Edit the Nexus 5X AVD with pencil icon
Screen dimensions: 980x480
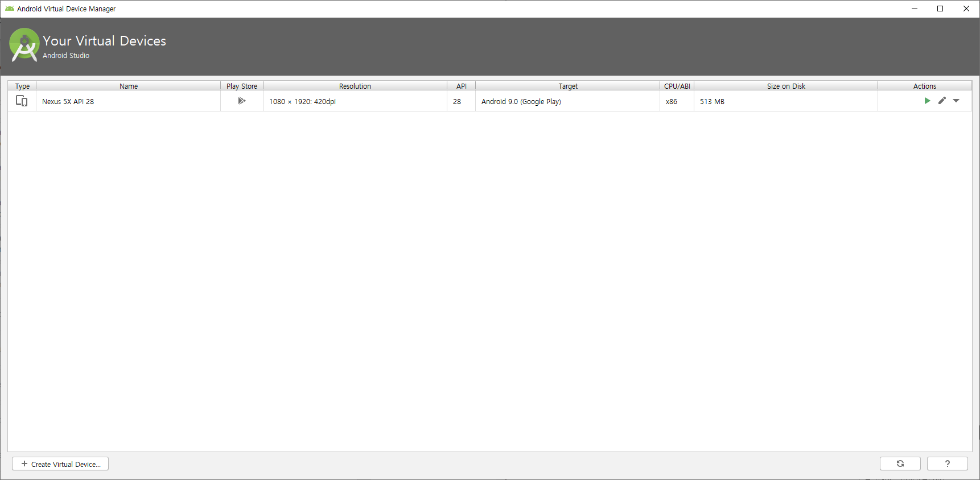tap(942, 101)
